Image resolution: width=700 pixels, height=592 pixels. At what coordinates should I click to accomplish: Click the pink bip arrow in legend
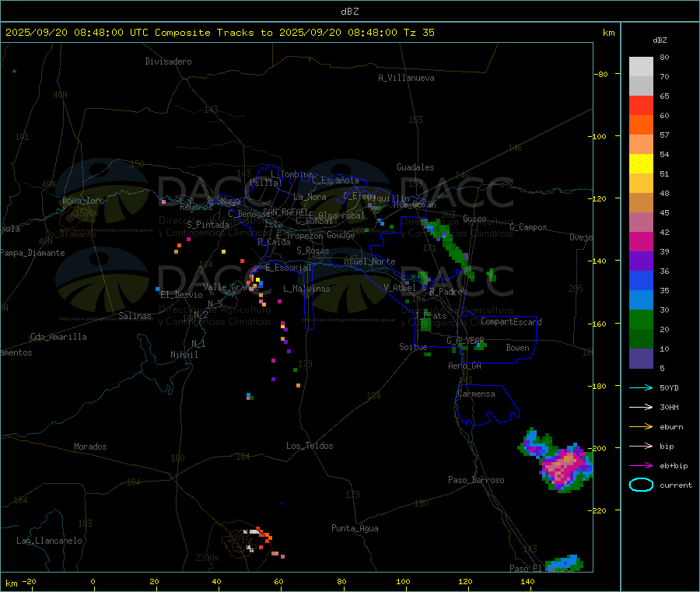641,446
